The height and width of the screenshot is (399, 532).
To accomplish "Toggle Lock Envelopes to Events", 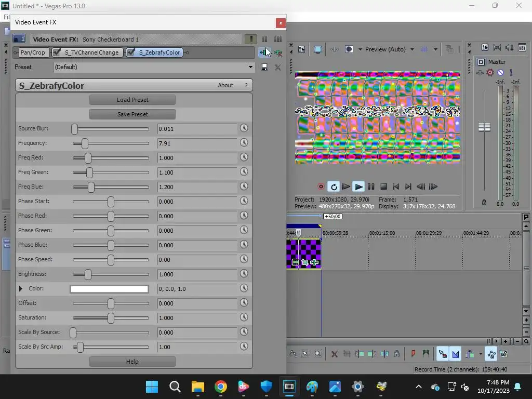I will click(491, 354).
